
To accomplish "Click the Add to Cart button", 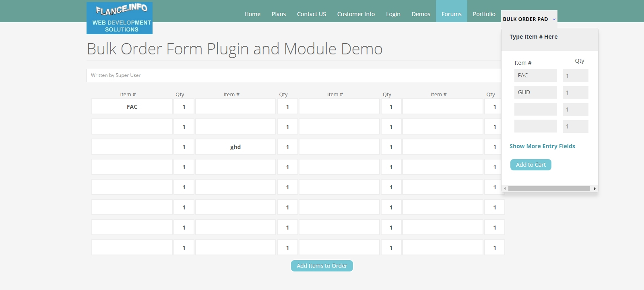I will (x=531, y=165).
